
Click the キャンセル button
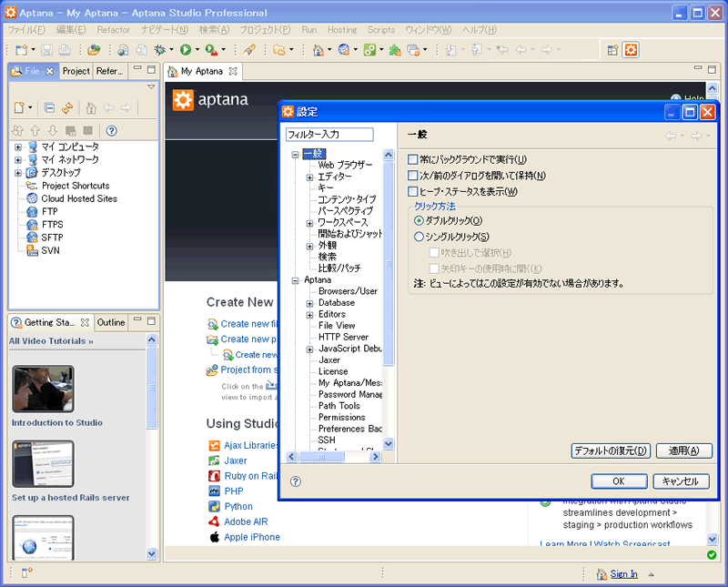coord(681,481)
